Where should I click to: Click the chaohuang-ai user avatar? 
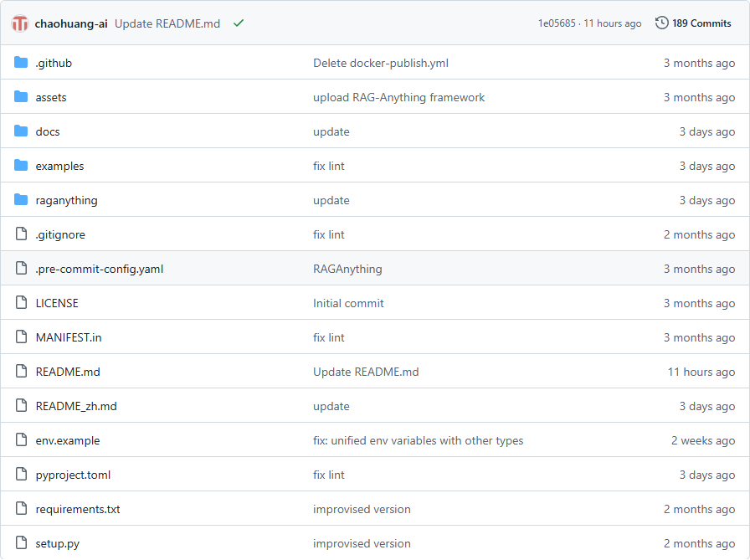coord(20,23)
